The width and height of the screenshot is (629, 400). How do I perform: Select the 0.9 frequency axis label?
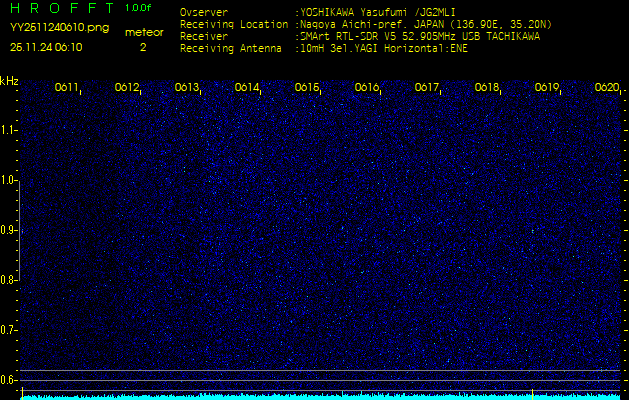pos(9,230)
